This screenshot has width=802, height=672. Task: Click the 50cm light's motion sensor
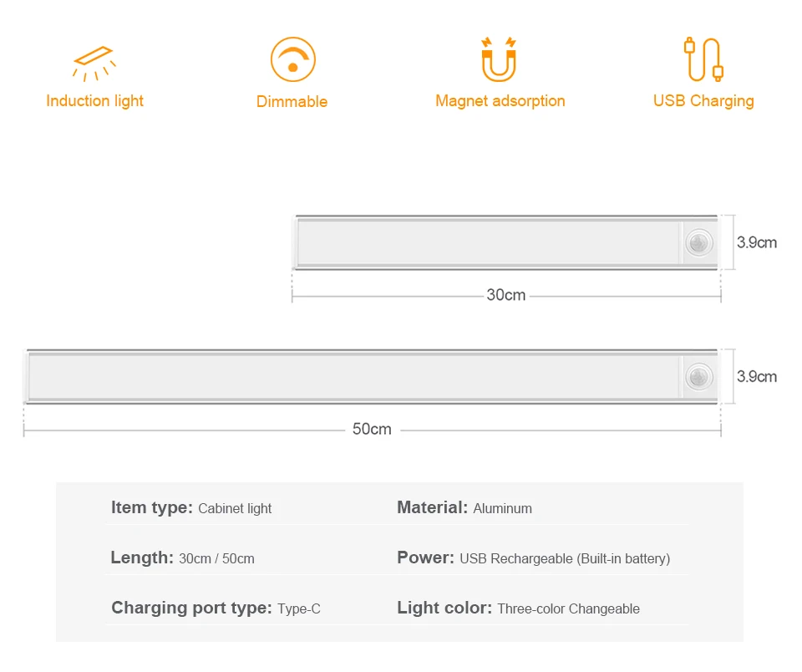coord(698,377)
